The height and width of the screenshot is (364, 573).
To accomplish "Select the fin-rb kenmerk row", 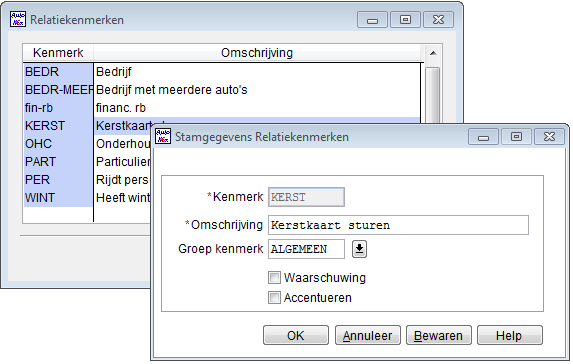I will click(222, 108).
